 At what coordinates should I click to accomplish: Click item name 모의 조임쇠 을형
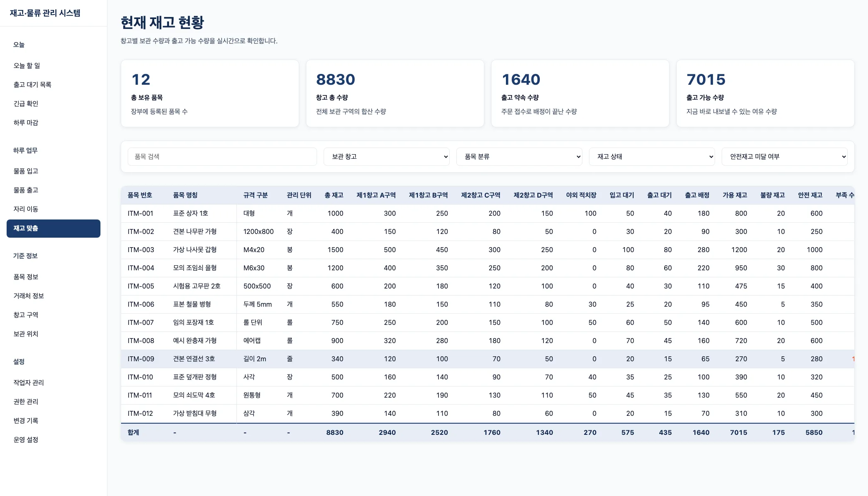click(x=195, y=268)
